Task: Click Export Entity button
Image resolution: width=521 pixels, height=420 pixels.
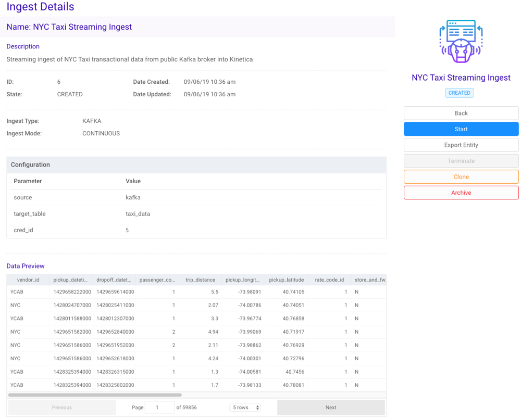Action: (x=461, y=145)
